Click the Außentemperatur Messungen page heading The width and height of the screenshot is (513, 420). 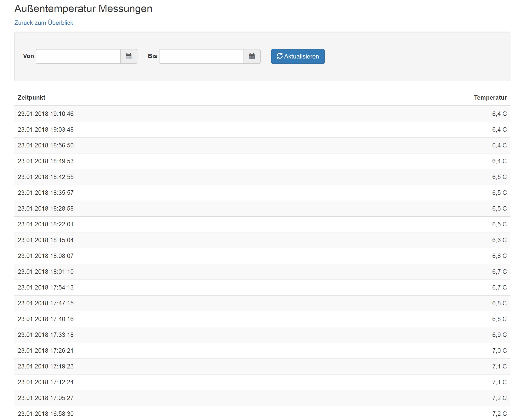pyautogui.click(x=83, y=9)
